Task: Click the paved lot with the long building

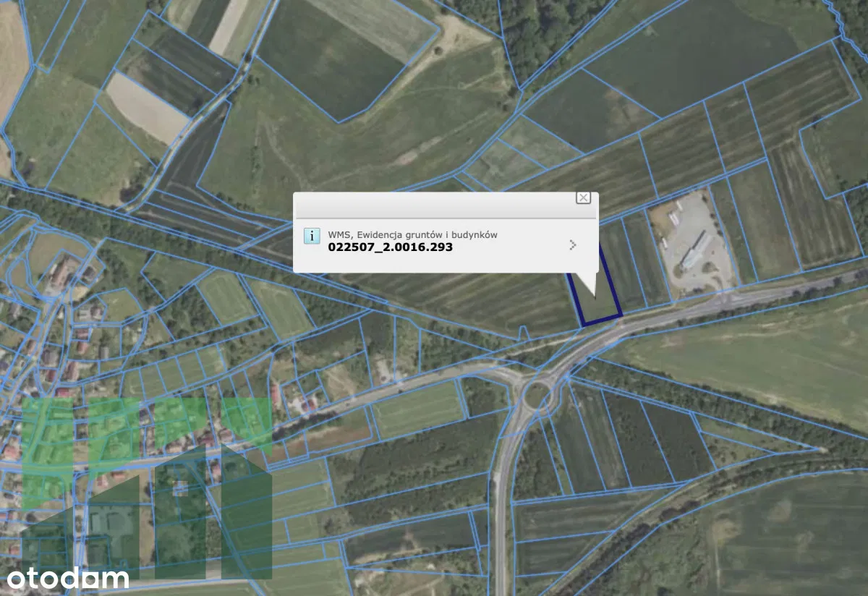Action: 691,242
